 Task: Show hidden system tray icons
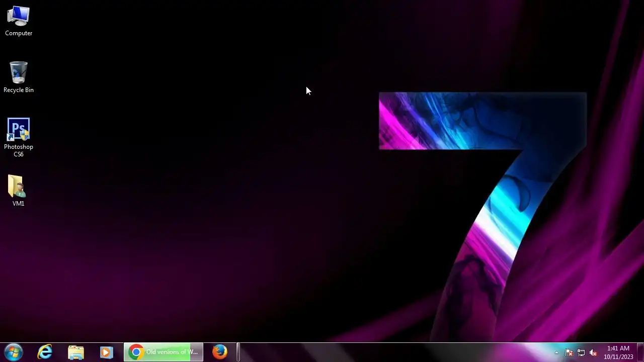point(556,352)
